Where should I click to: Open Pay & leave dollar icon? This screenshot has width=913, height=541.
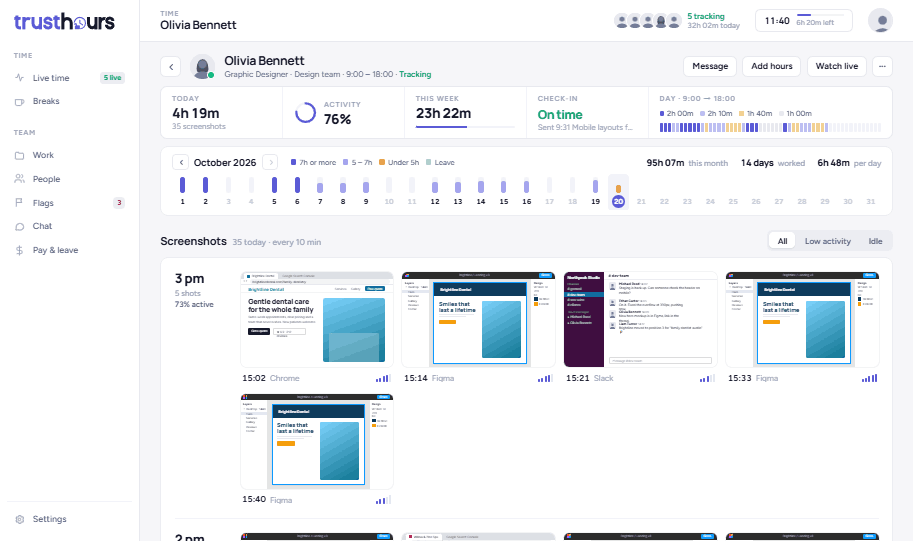coord(19,250)
